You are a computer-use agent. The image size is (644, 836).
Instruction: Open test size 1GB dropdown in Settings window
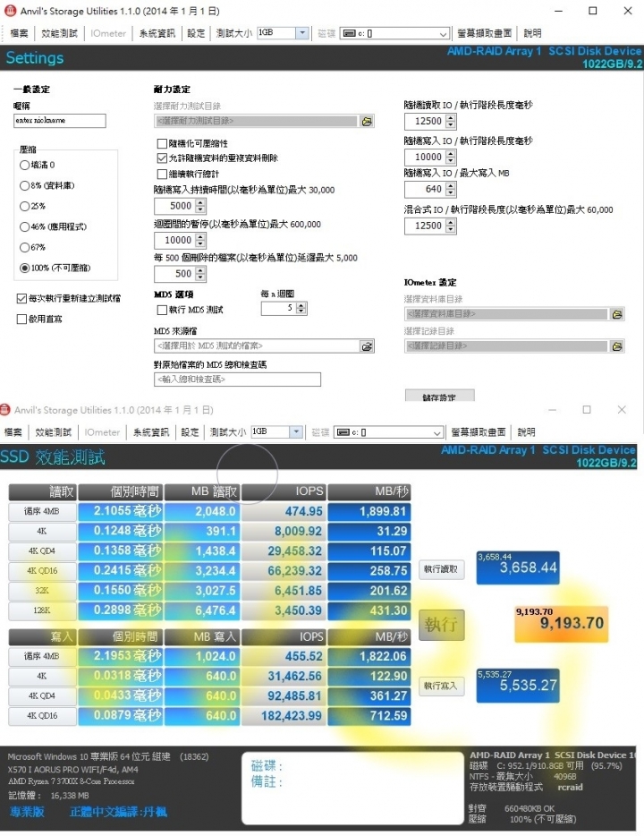point(302,33)
